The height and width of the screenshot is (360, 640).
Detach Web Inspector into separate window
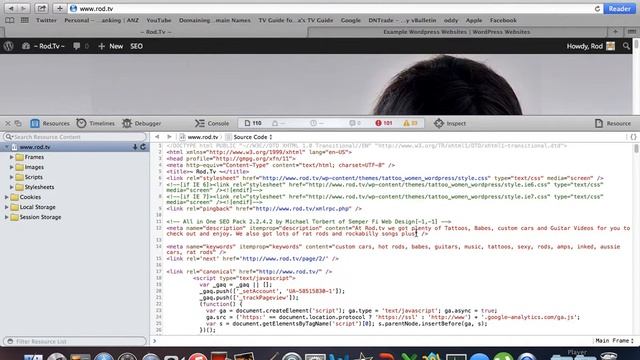18,123
